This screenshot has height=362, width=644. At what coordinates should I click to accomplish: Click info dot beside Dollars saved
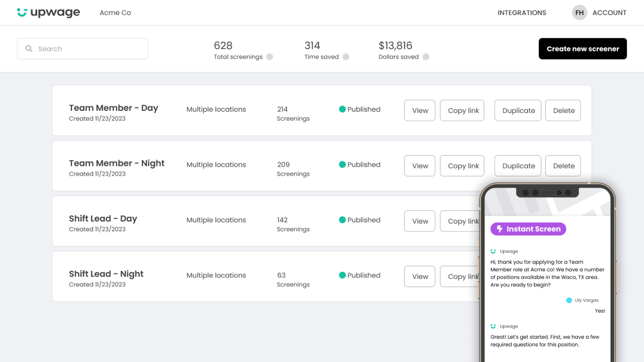tap(426, 57)
